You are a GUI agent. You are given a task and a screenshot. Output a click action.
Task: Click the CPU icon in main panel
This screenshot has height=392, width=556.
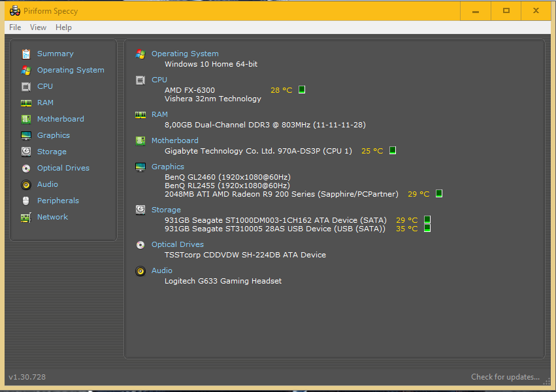(140, 80)
